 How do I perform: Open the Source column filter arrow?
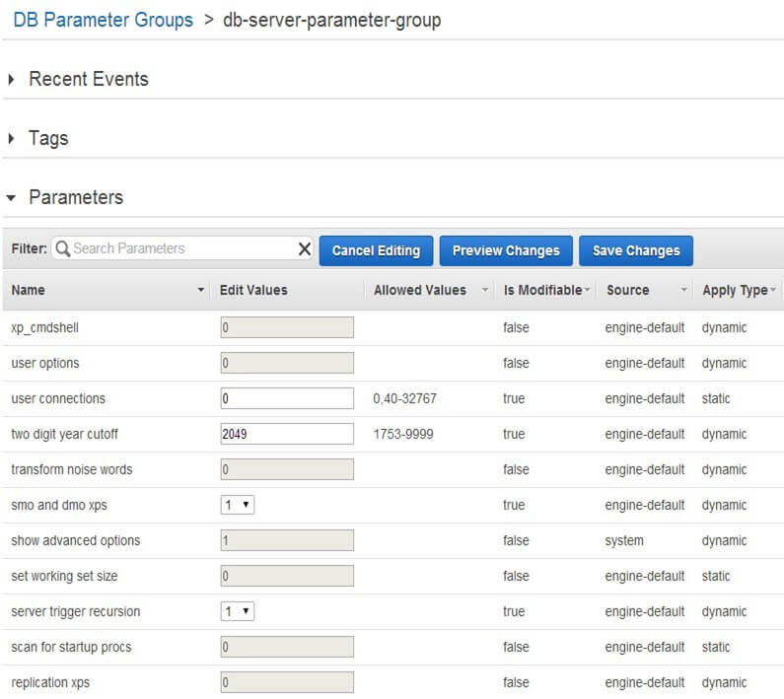tap(683, 291)
